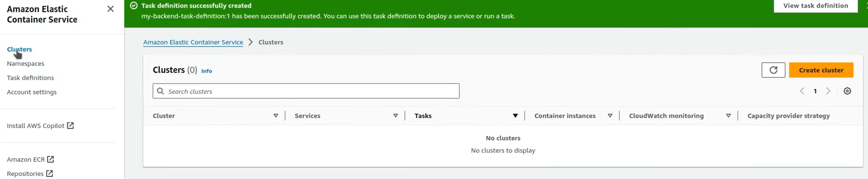Click the success checkmark icon in banner
This screenshot has width=868, height=179.
(x=134, y=5)
